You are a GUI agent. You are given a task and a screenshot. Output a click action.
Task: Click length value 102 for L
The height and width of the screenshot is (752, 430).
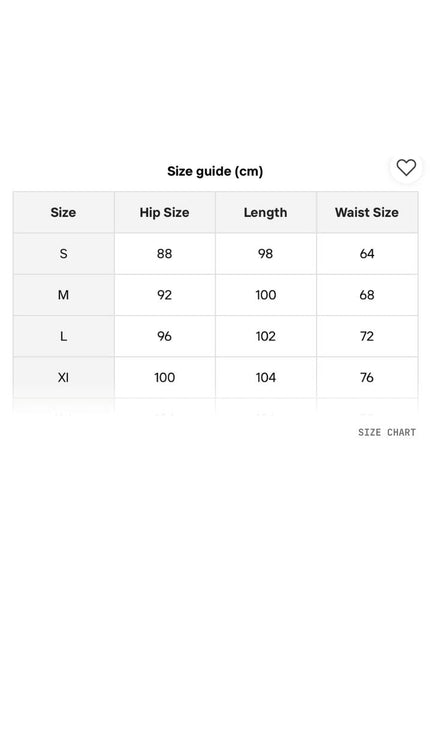coord(266,336)
